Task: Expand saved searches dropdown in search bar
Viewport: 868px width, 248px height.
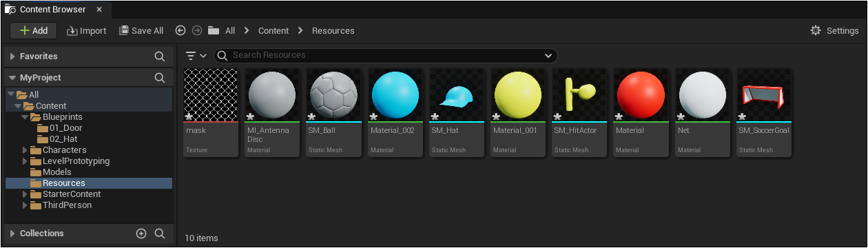Action: point(548,56)
